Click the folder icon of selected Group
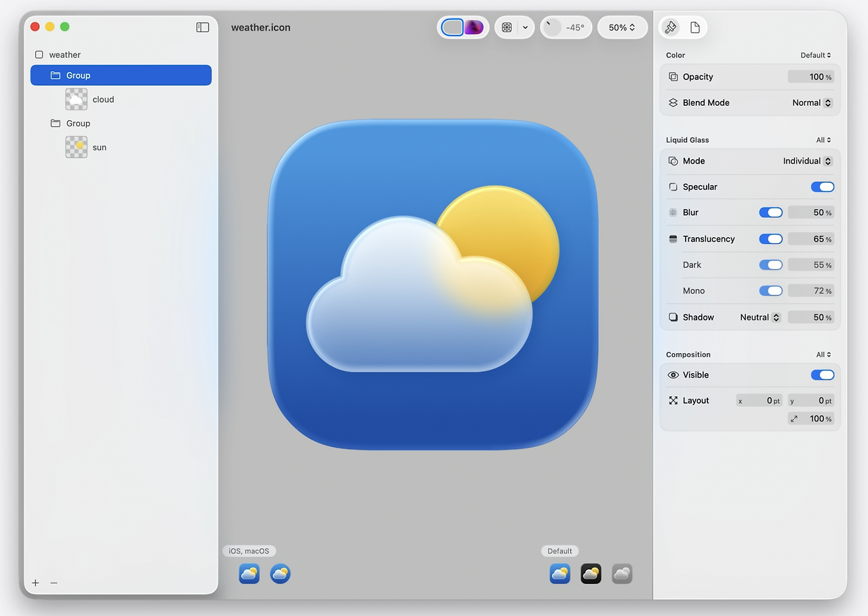The height and width of the screenshot is (616, 868). click(x=56, y=75)
